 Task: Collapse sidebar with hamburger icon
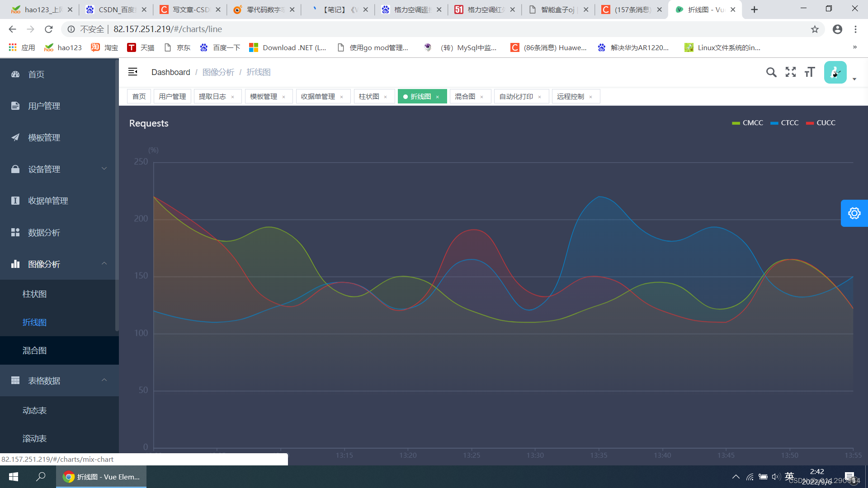(132, 72)
